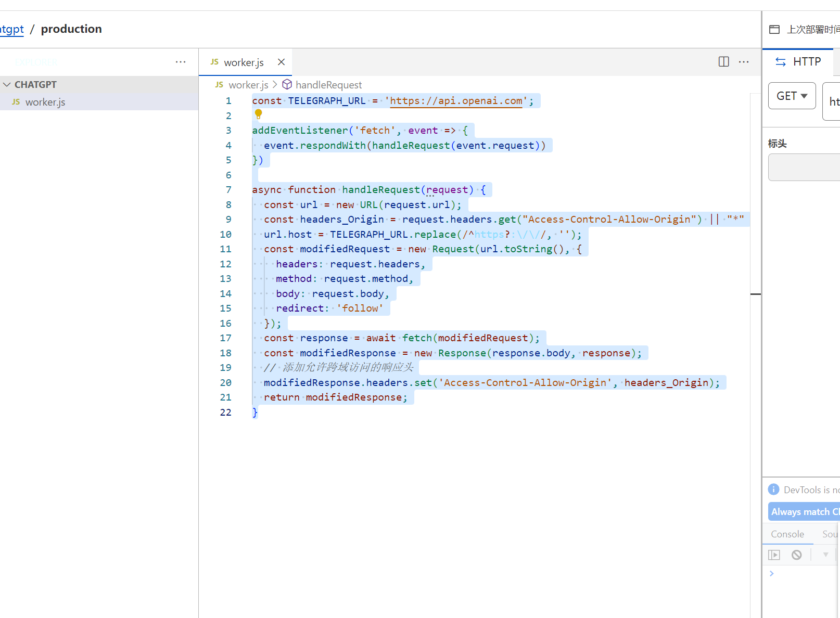This screenshot has width=840, height=618.
Task: Click the HTTP arrows icon on the HTTP tab
Action: (781, 61)
